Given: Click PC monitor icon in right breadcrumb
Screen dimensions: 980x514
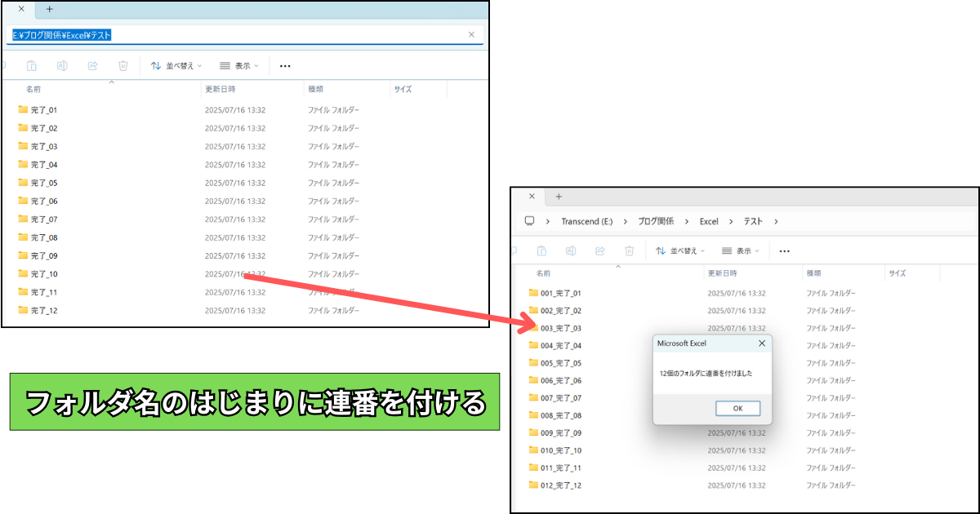Looking at the screenshot, I should [529, 221].
